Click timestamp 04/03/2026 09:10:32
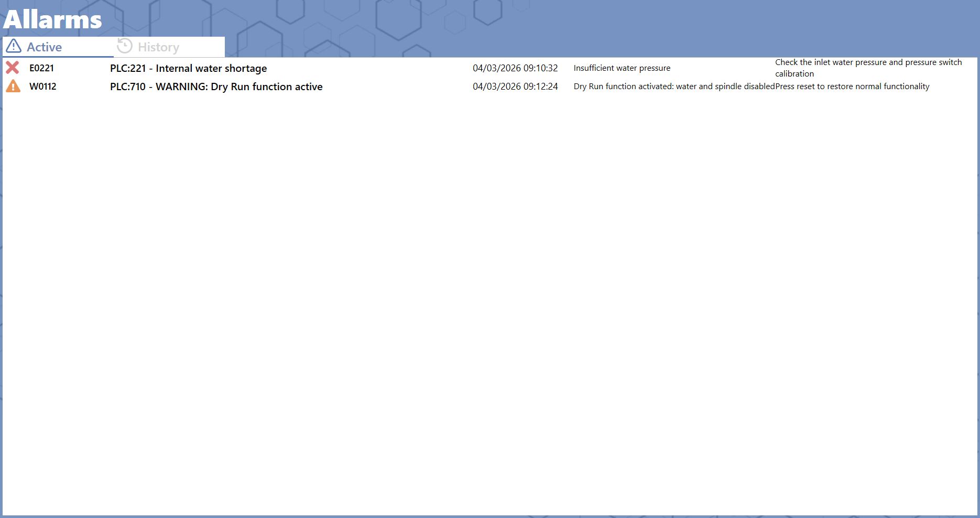 coord(515,68)
